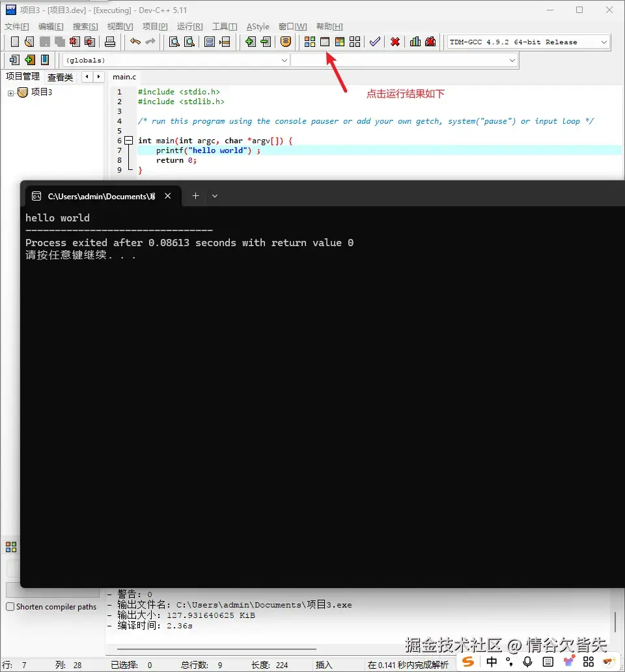This screenshot has width=625, height=672.
Task: Close the console terminal tab
Action: point(168,196)
